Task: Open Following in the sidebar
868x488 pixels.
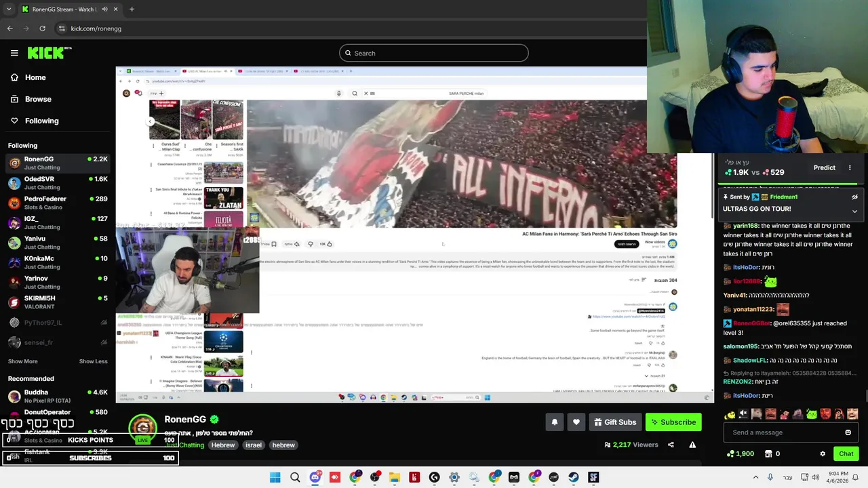Action: tap(34, 121)
